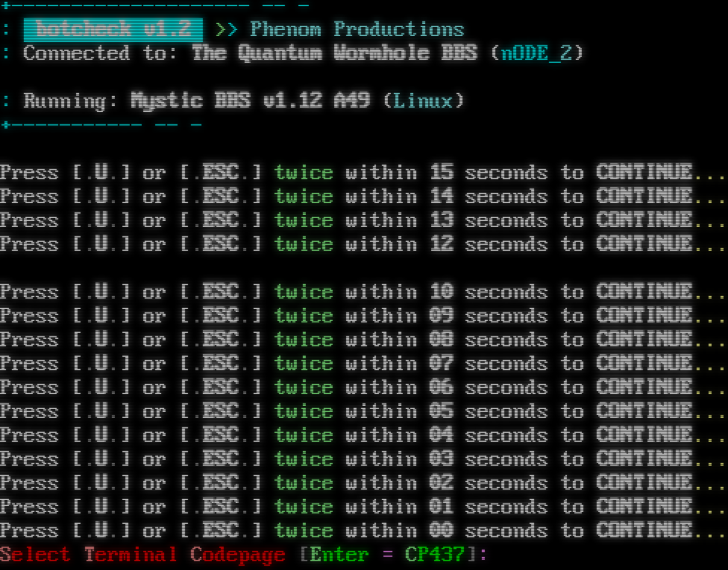
Task: Click the highlighted botcheck v1.2 banner
Action: [x=113, y=30]
